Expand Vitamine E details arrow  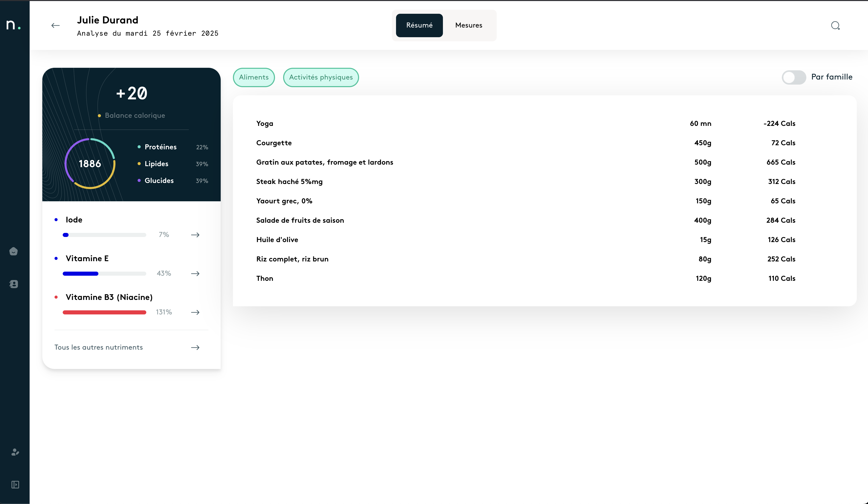click(195, 274)
